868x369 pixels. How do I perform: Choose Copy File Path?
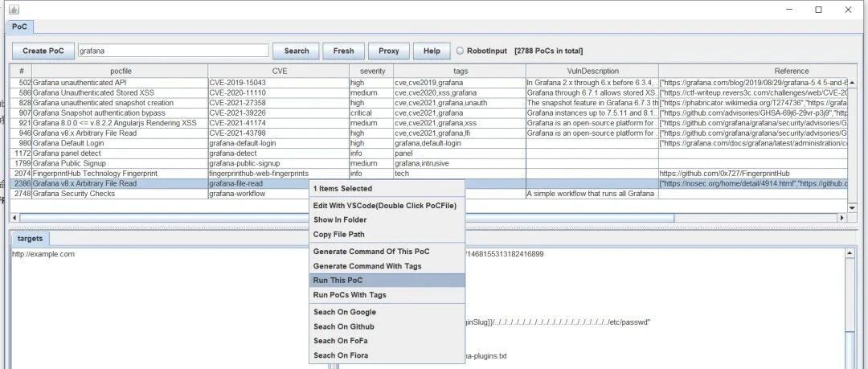pyautogui.click(x=387, y=235)
